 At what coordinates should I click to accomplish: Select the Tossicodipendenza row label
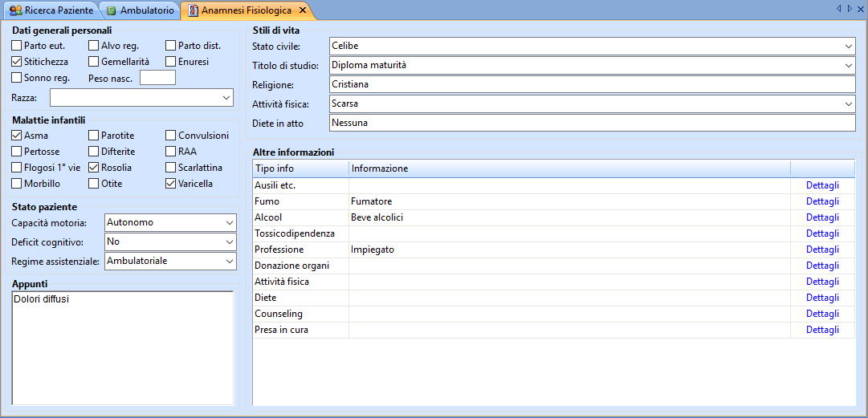(x=295, y=233)
